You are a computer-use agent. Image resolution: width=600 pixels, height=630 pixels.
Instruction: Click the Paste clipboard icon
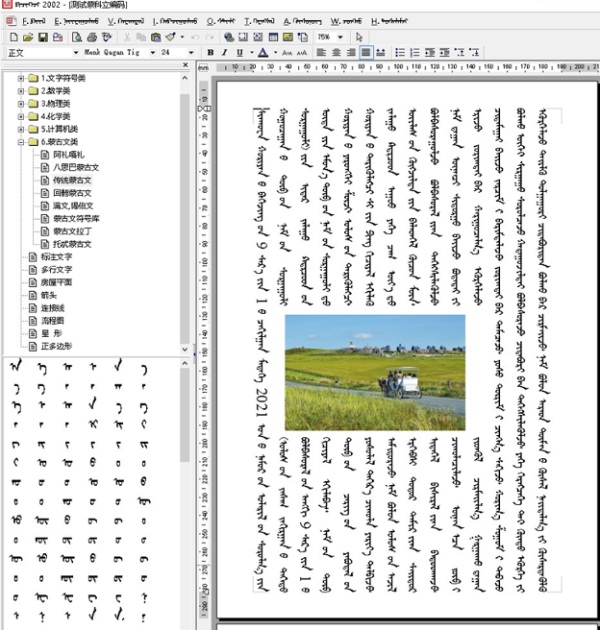click(156, 37)
